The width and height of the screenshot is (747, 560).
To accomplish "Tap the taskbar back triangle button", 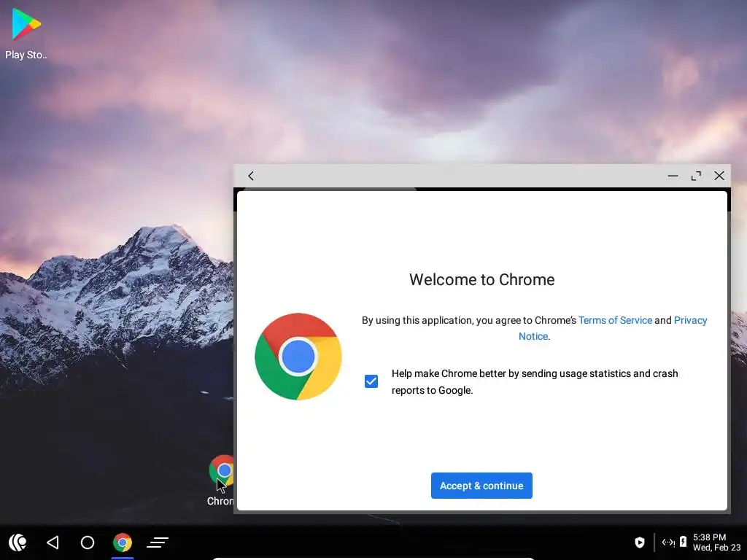I will coord(53,542).
